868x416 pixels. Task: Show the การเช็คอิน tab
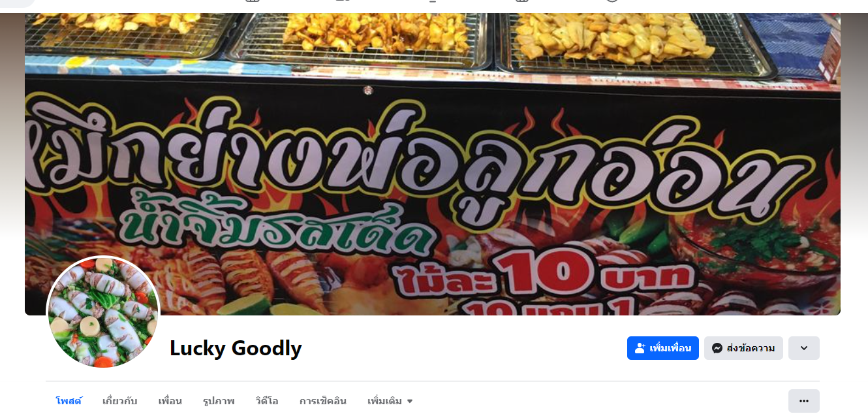pos(323,401)
